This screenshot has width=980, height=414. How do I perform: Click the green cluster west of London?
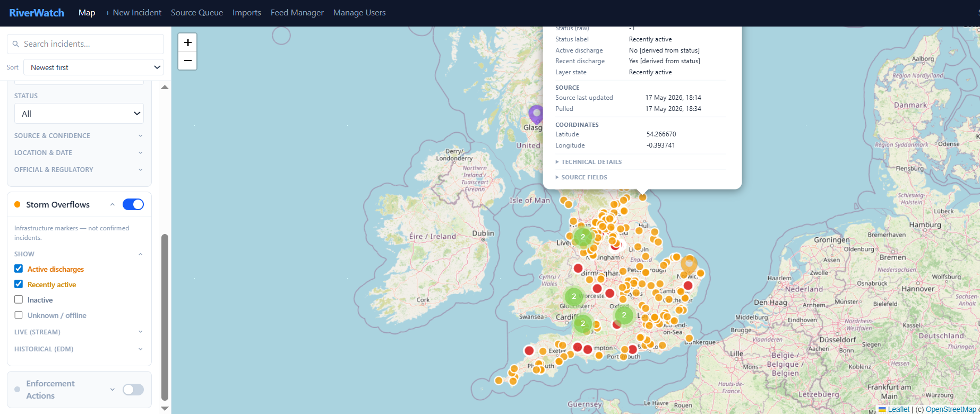[624, 315]
